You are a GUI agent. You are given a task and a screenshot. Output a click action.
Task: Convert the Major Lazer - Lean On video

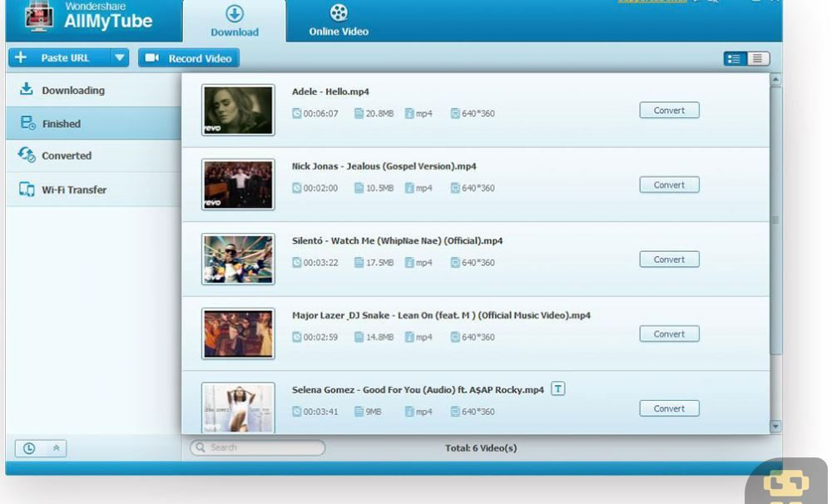[669, 334]
